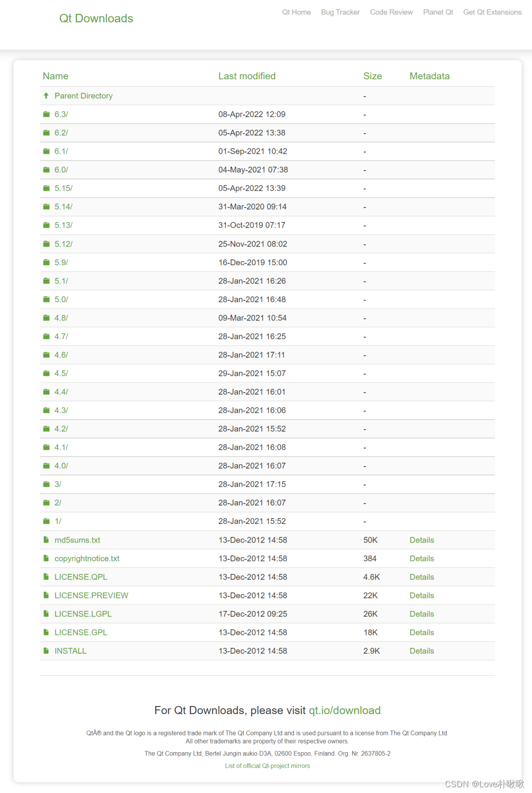Click the folder icon beside 6.2/
The image size is (532, 793).
pos(46,133)
